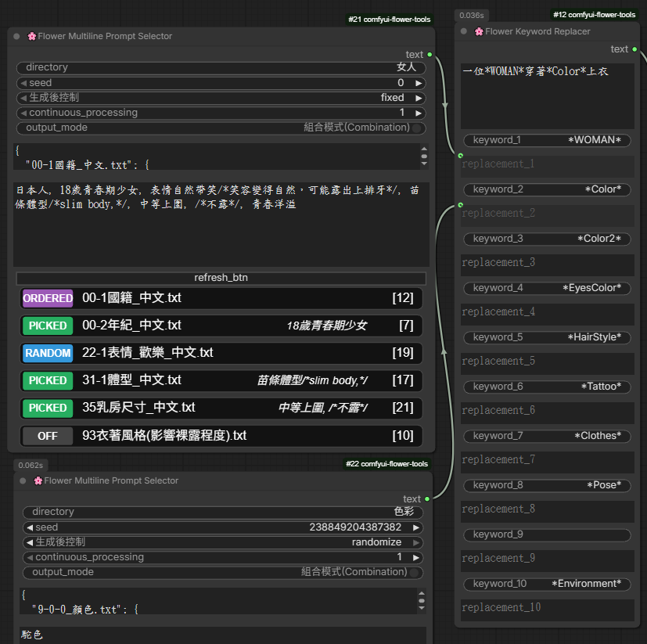Click the replacement_2 input connector dot
647x644 pixels.
[x=461, y=205]
